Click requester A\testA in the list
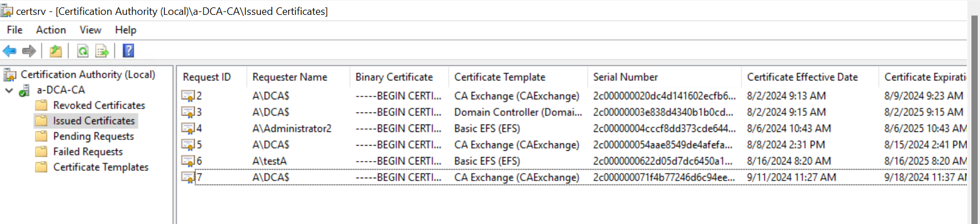The width and height of the screenshot is (980, 224). click(270, 161)
